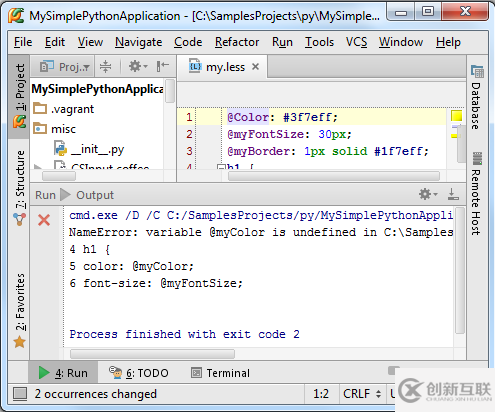Click the Run output horizontal scrollbar
Viewport: 495px width, 412px height.
153,354
